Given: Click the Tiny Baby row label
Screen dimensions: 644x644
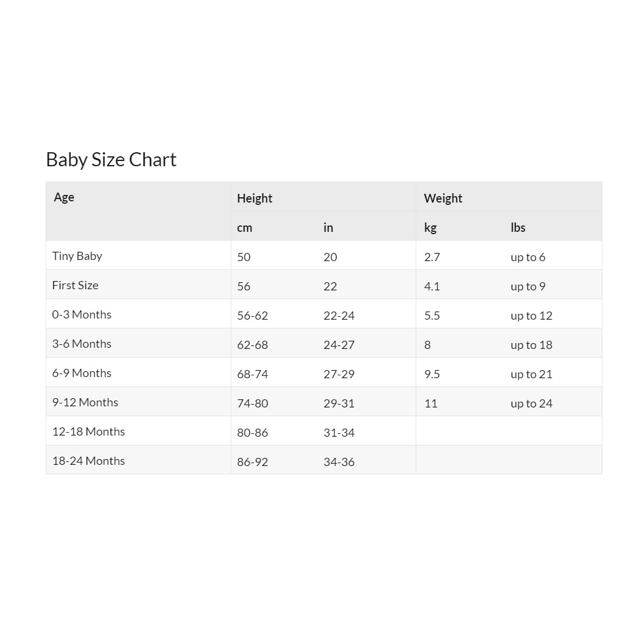Looking at the screenshot, I should tap(77, 256).
